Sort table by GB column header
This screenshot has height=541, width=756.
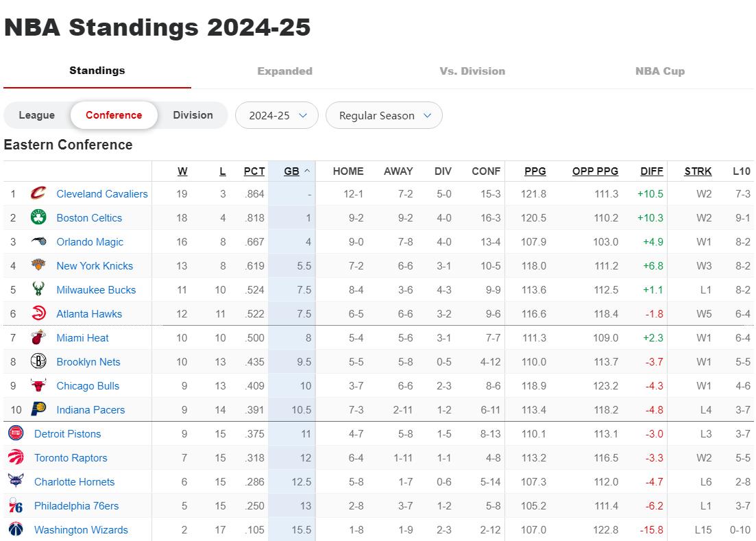tap(291, 171)
